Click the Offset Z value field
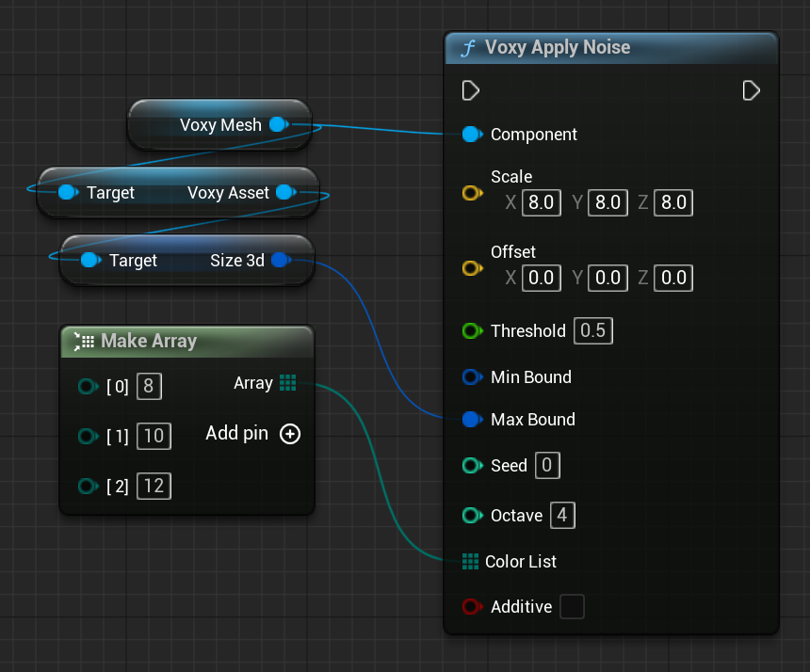This screenshot has height=672, width=810. point(673,278)
